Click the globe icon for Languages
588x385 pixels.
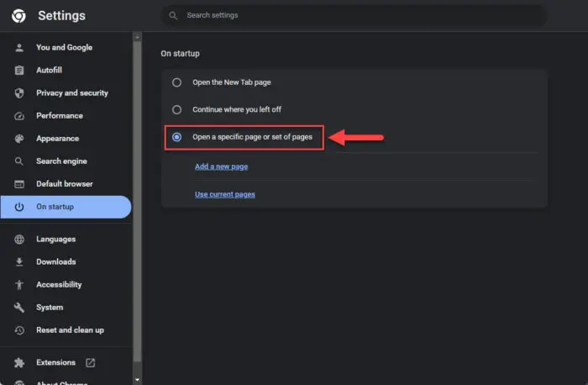(19, 240)
